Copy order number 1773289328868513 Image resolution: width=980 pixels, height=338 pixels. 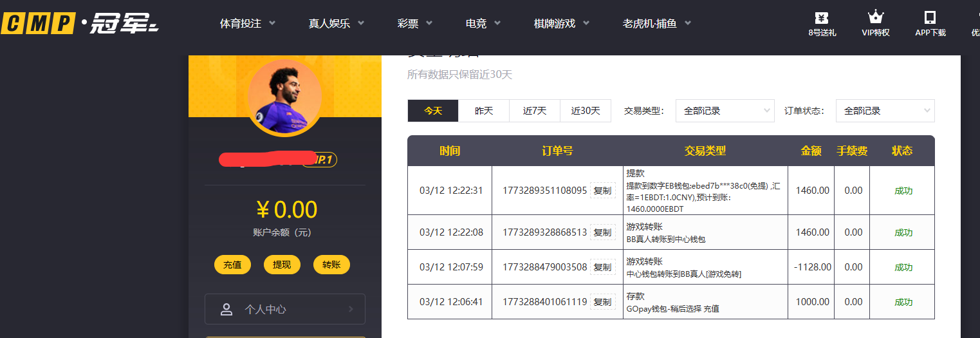tap(602, 232)
